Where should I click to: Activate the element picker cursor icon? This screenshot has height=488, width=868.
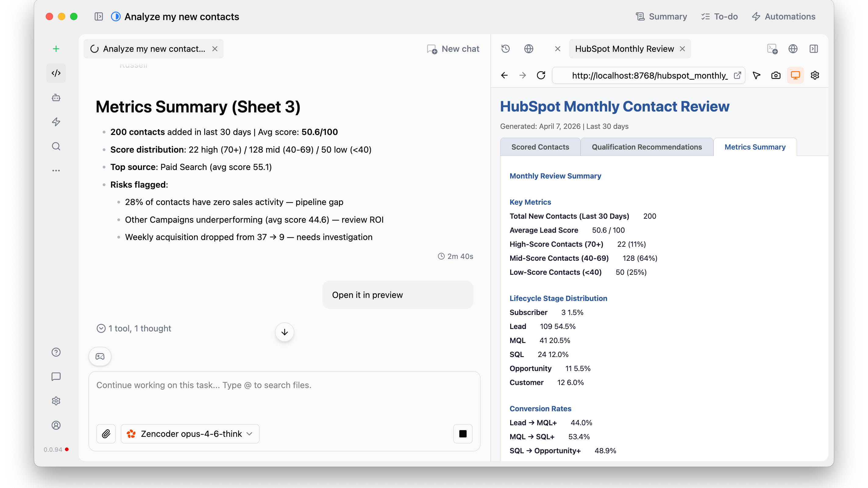point(756,76)
